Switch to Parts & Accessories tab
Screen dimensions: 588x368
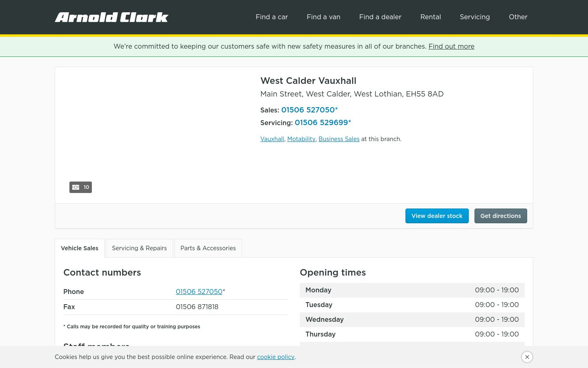pyautogui.click(x=208, y=248)
